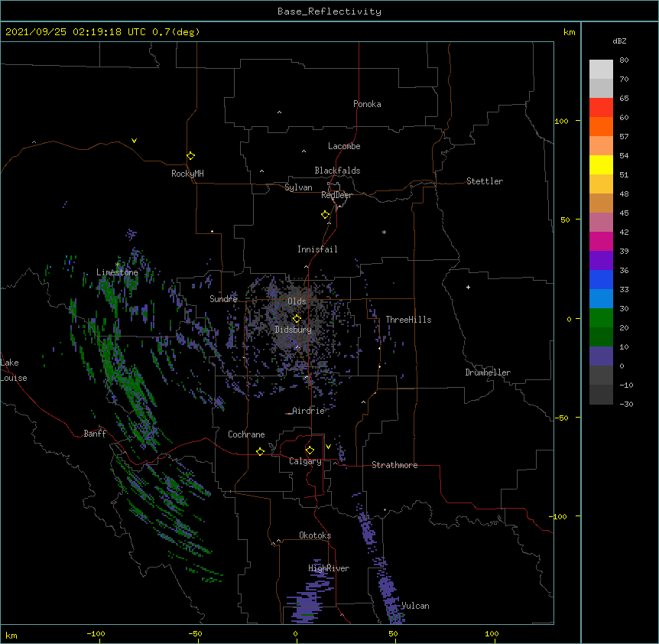Click the 0 km tick on bottom axis
Viewport: 659px width, 644px height.
click(x=295, y=633)
